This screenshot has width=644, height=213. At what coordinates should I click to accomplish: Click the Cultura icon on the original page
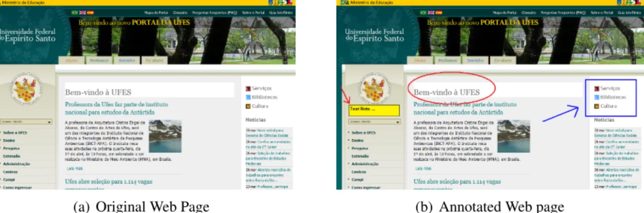[248, 106]
